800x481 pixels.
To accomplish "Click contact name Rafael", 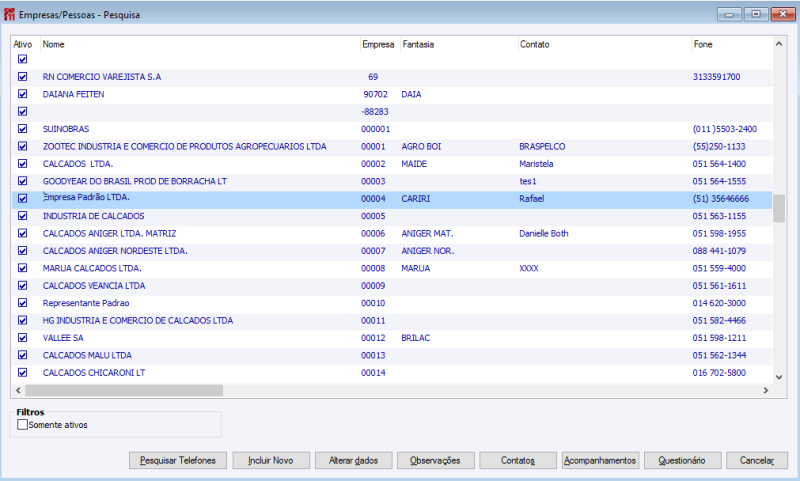I will (x=532, y=198).
